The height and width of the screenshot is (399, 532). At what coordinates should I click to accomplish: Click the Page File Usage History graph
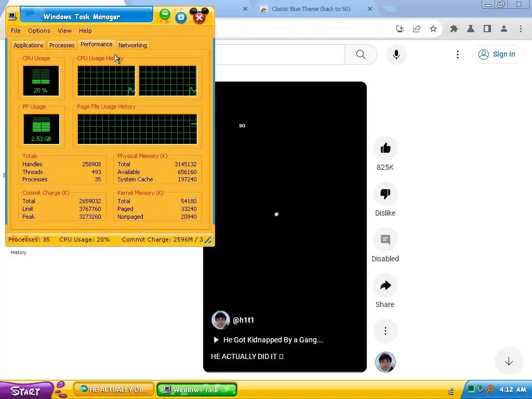click(137, 129)
